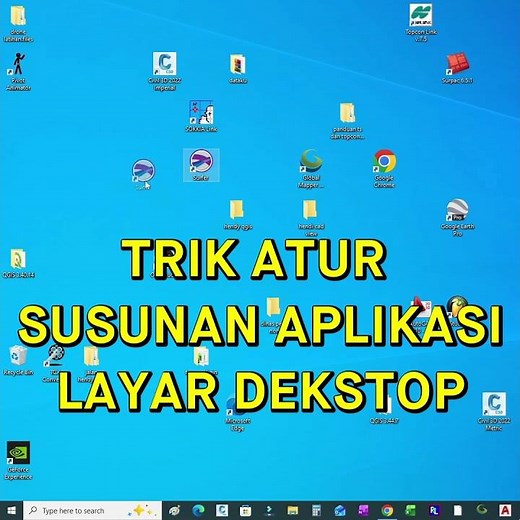Select the Global Mapper desktop shortcut
The image size is (520, 520).
[311, 169]
